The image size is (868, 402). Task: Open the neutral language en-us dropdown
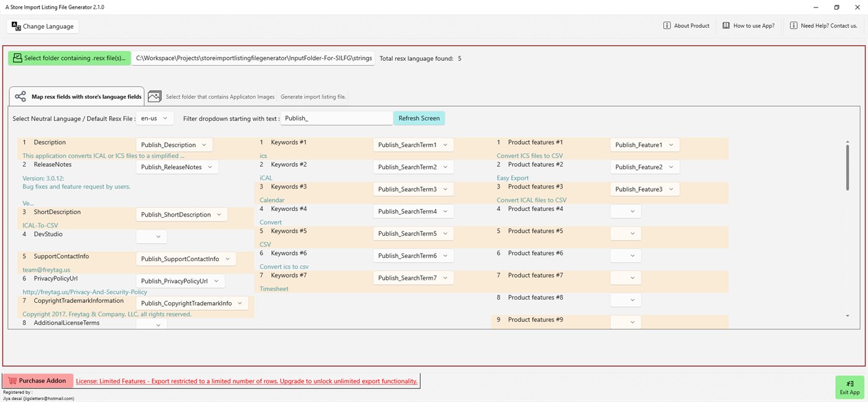click(x=155, y=118)
